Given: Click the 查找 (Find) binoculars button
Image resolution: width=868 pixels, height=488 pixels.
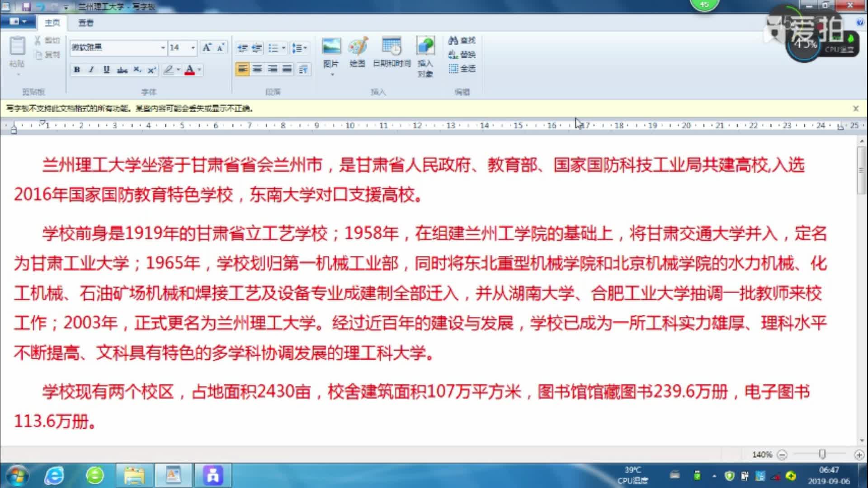Looking at the screenshot, I should pyautogui.click(x=462, y=40).
